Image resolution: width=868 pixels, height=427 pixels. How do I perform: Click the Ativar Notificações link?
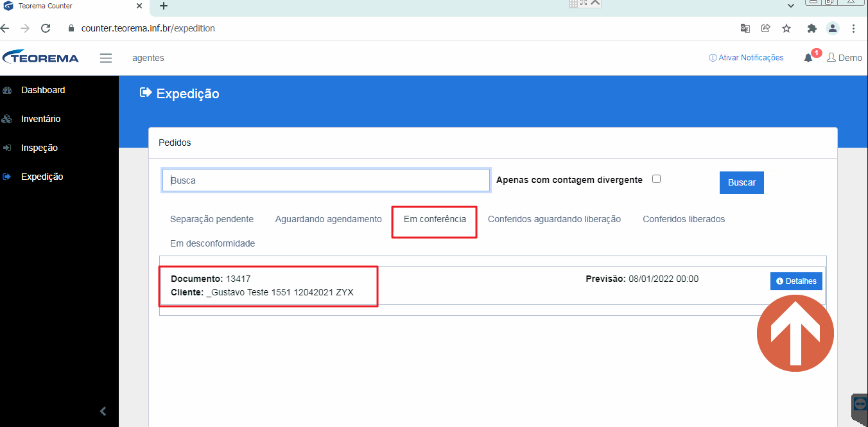coord(746,58)
